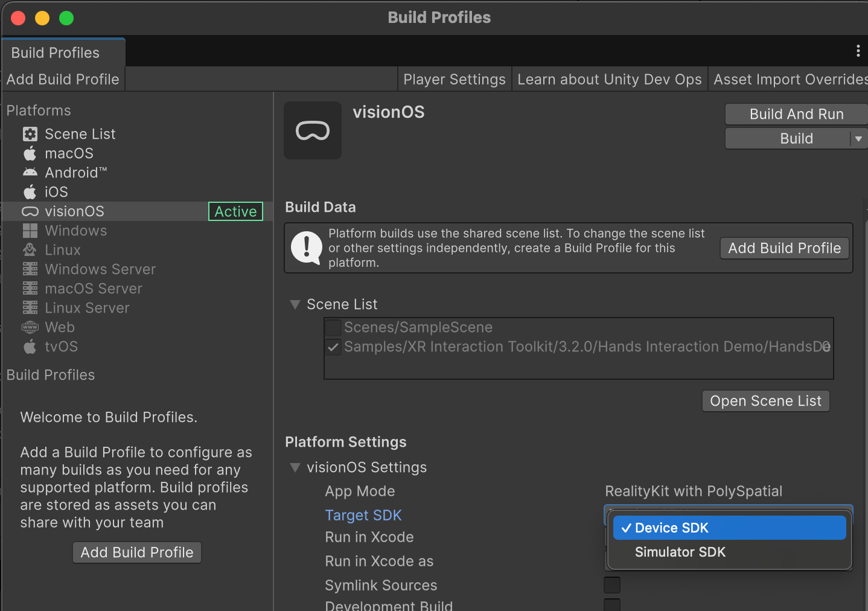Uncheck the HandsDemo XR Interaction Toolkit scene
Viewport: 868px width, 611px height.
point(333,347)
